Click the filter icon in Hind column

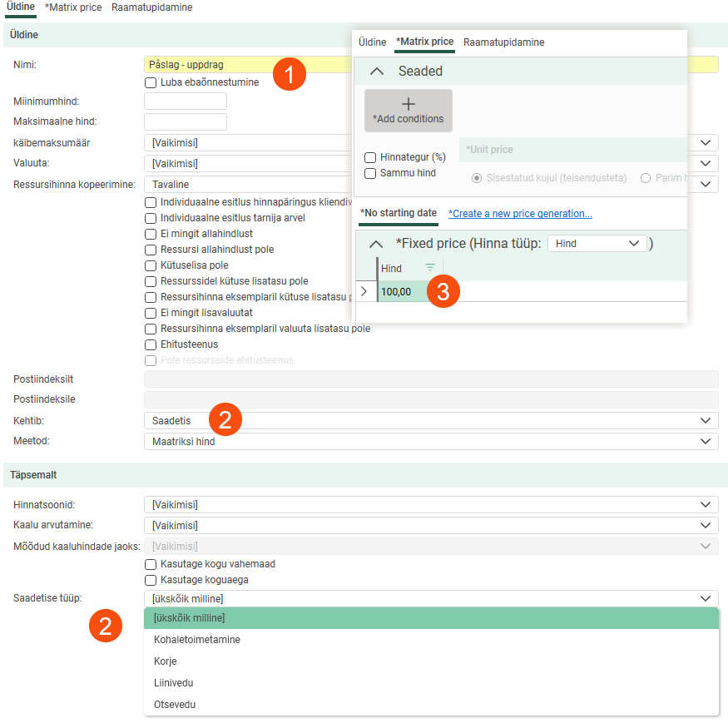[429, 268]
